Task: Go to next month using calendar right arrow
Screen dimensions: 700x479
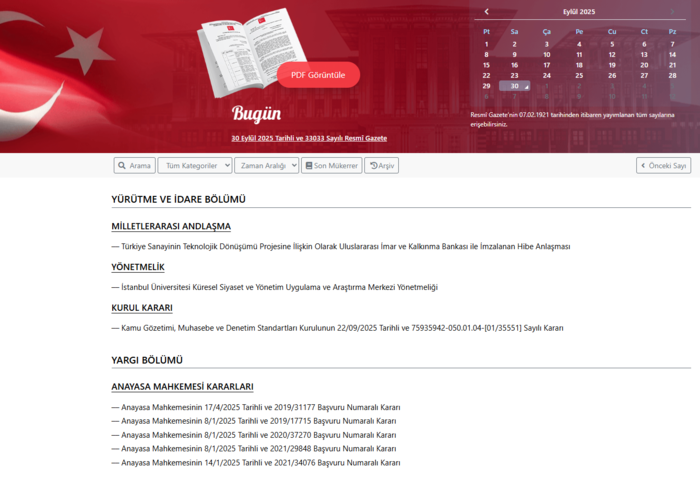Action: coord(672,12)
